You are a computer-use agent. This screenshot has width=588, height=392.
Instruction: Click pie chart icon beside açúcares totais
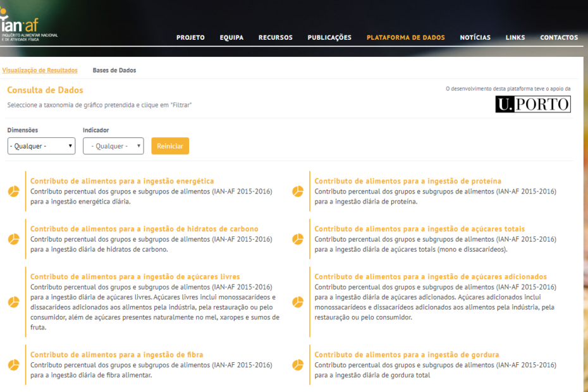click(298, 239)
